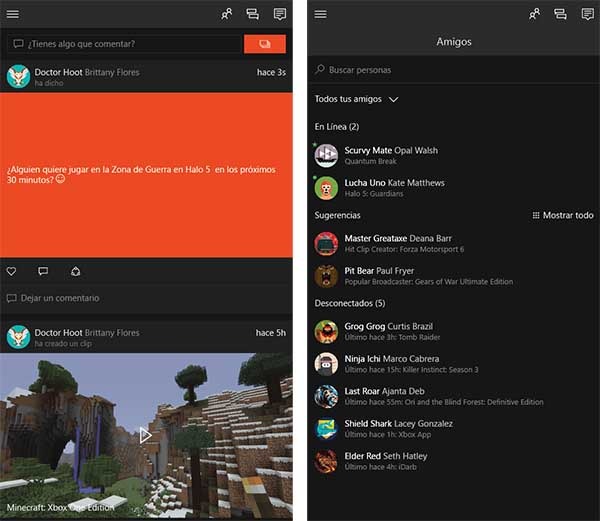Image resolution: width=600 pixels, height=521 pixels.
Task: Click 'Dejar un comentario' under the post
Action: point(60,298)
